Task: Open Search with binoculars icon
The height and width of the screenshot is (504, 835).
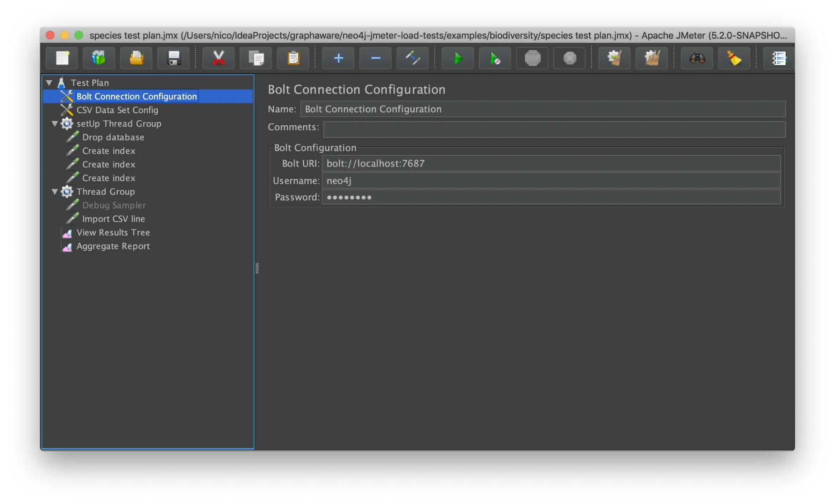Action: click(697, 58)
